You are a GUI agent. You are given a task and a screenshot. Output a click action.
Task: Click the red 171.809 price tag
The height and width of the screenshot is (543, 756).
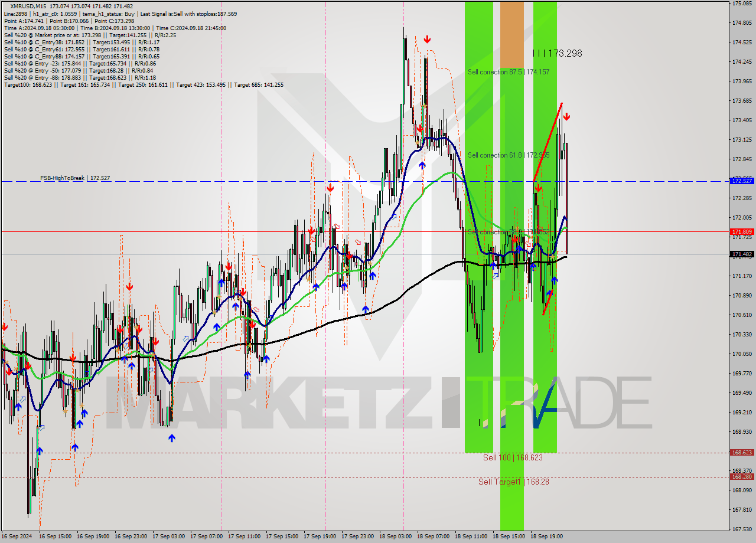741,232
